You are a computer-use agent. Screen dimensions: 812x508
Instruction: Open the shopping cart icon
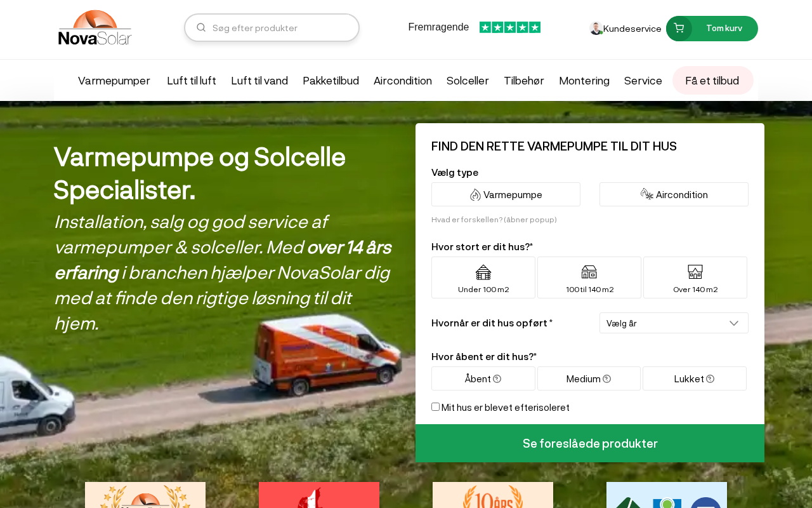pos(679,28)
